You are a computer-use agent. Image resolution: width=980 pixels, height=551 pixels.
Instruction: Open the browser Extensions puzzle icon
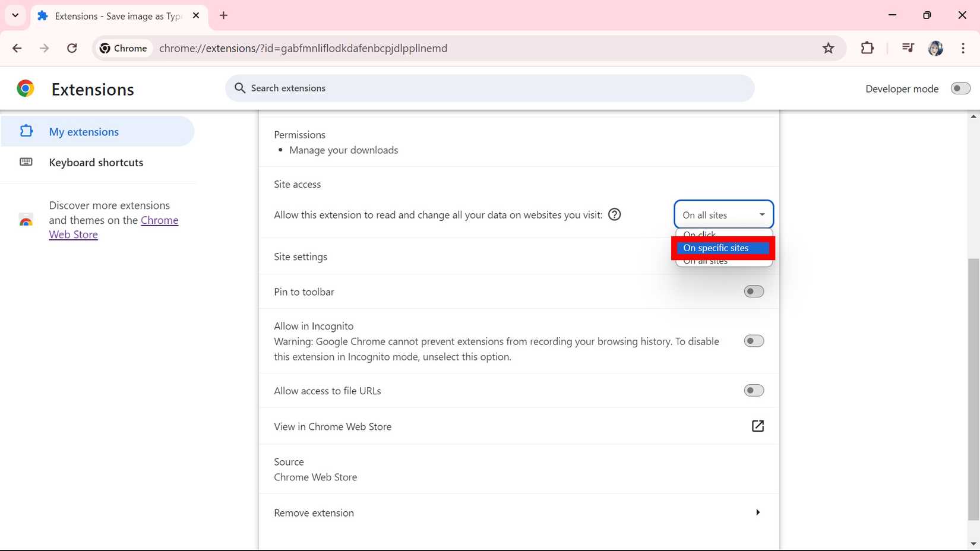867,48
